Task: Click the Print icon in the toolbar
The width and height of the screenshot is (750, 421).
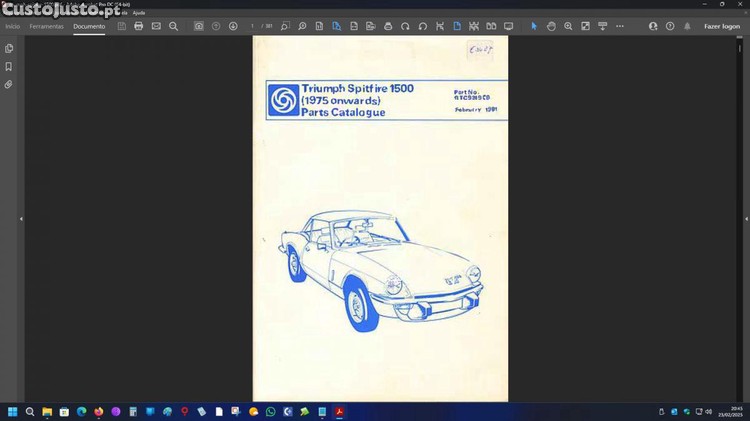Action: (x=139, y=26)
